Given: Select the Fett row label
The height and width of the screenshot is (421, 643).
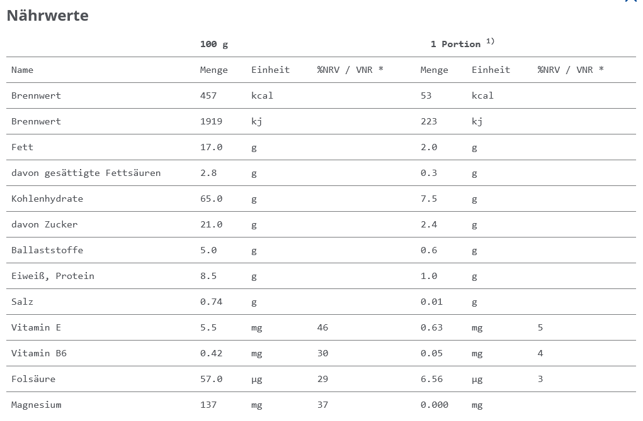Looking at the screenshot, I should click(x=22, y=147).
